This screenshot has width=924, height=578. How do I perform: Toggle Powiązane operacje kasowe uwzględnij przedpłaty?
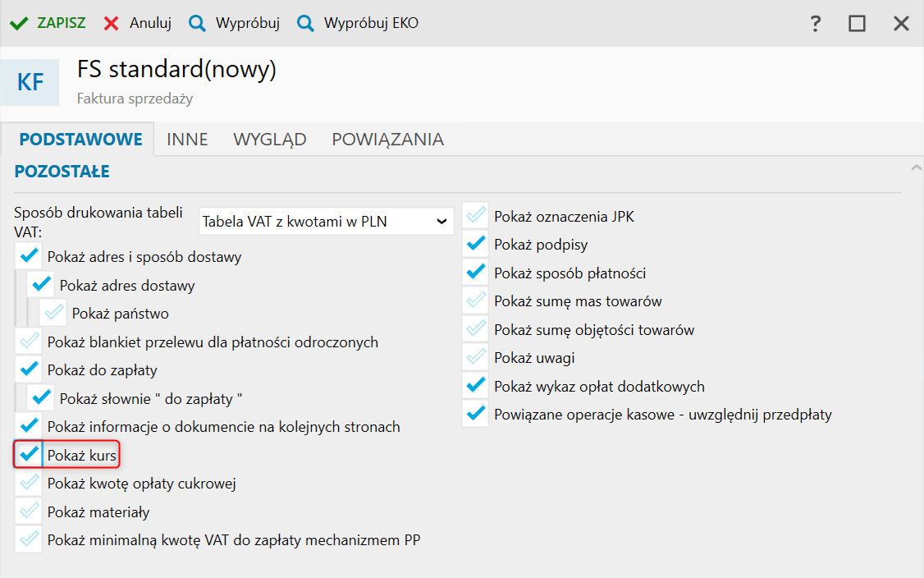[x=475, y=414]
